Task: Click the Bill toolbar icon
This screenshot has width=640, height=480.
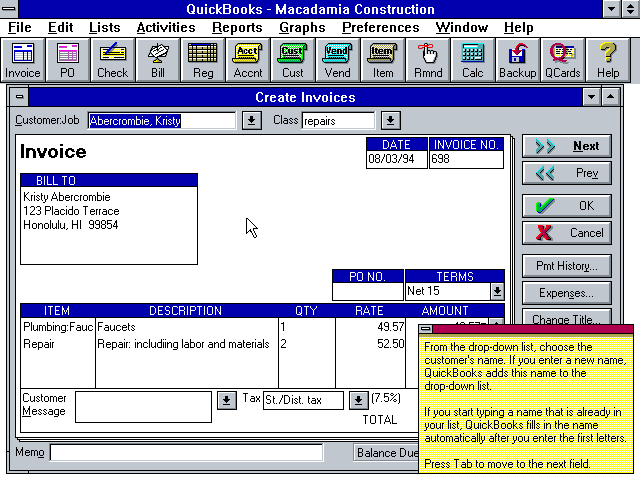Action: (x=158, y=60)
